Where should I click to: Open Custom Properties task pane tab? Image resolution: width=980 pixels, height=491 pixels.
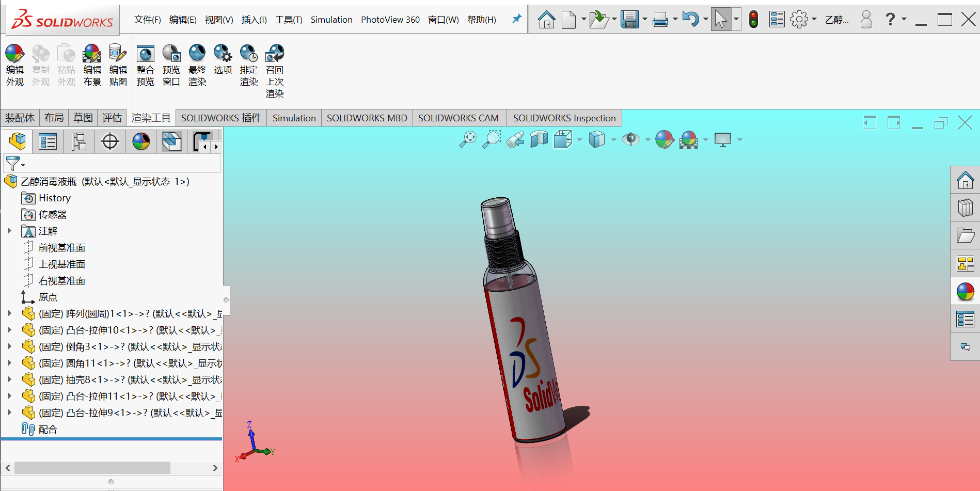(x=965, y=320)
